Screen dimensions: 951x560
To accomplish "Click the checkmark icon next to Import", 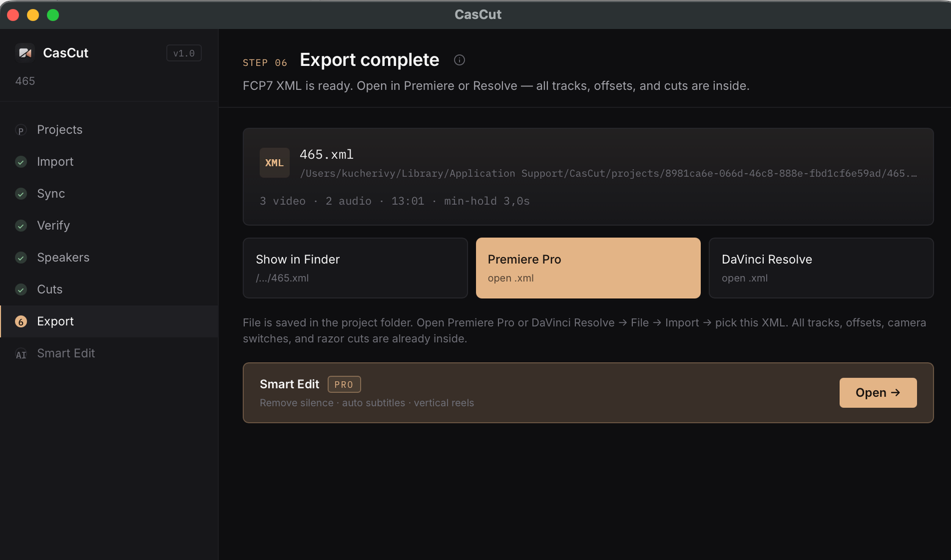I will coord(21,162).
